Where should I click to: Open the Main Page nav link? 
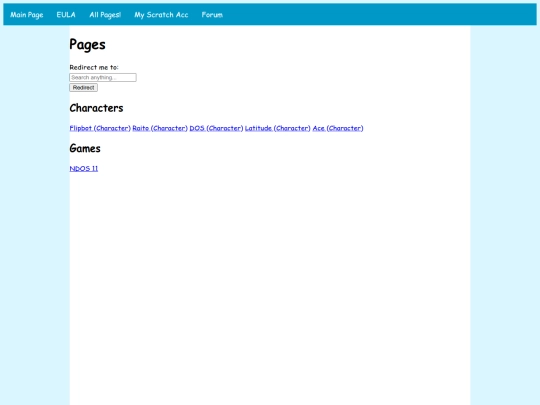[27, 14]
